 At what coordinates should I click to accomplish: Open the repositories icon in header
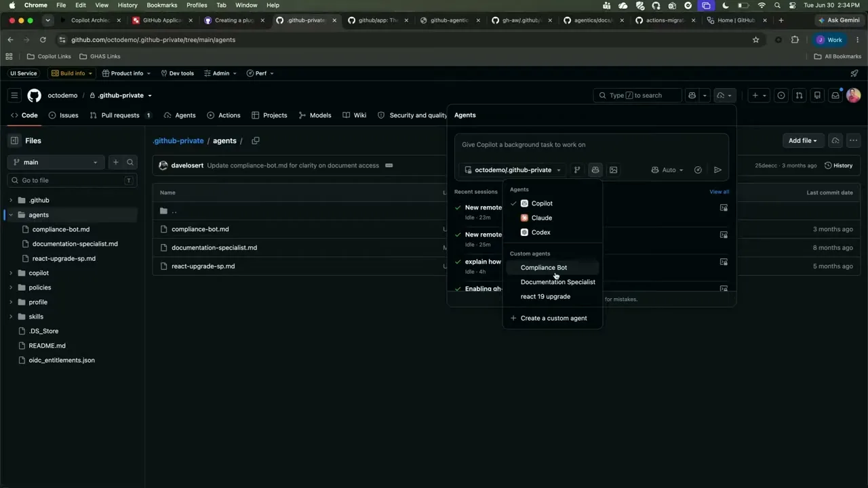coord(817,96)
